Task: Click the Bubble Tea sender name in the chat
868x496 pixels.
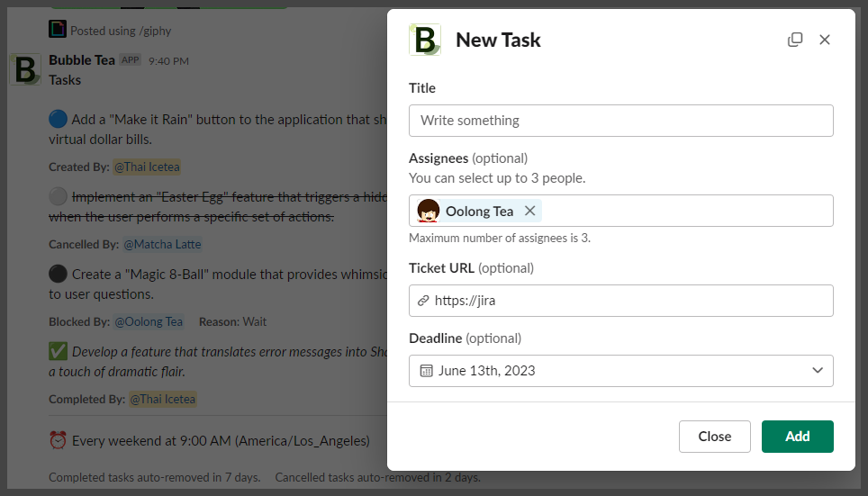Action: tap(82, 59)
